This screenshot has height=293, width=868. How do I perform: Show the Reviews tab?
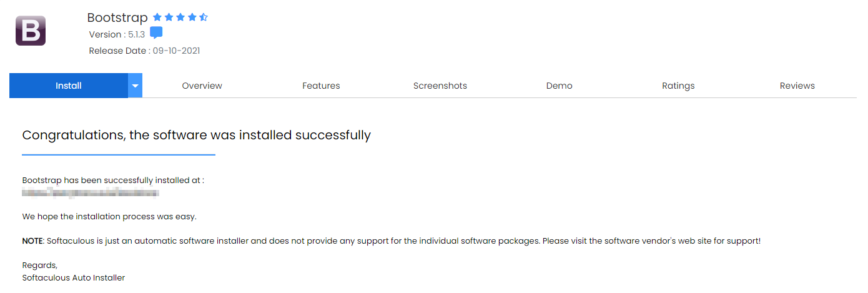tap(797, 86)
